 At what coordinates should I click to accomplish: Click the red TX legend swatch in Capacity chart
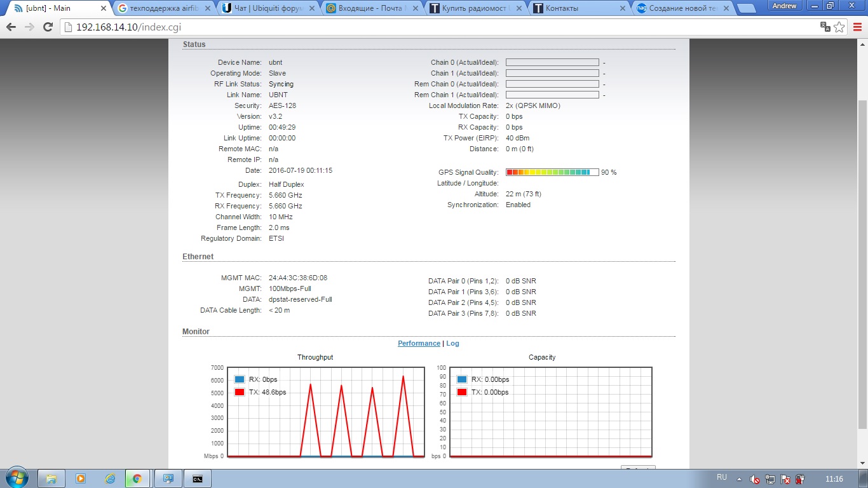pyautogui.click(x=462, y=392)
